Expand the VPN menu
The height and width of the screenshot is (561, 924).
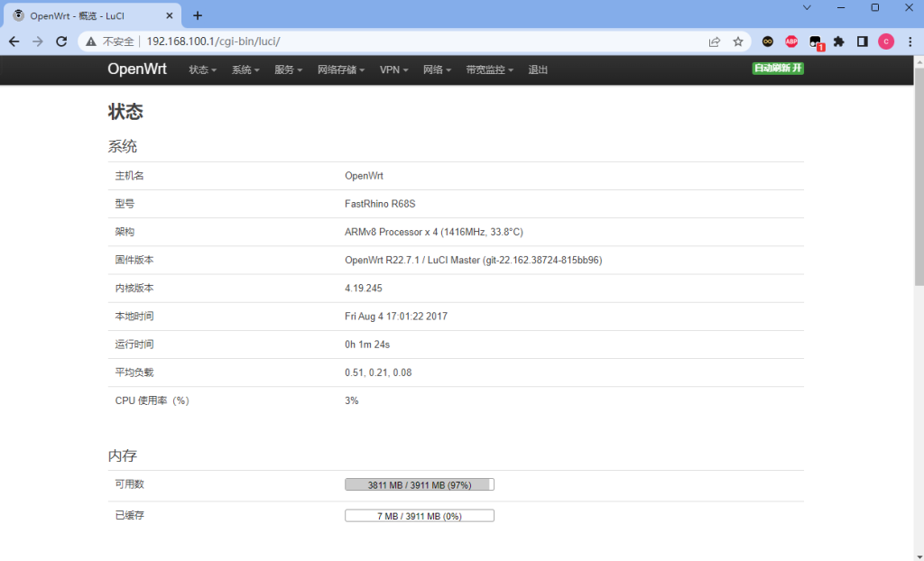tap(393, 69)
